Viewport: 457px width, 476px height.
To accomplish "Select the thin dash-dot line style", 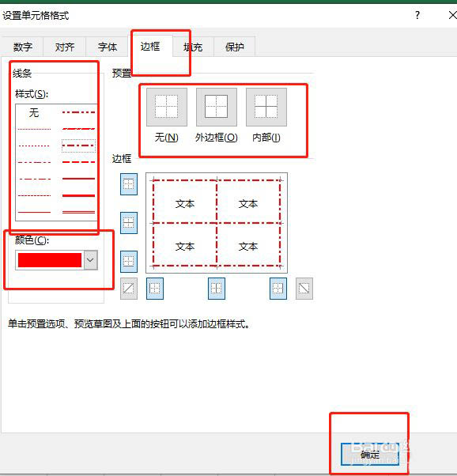I will 34,179.
